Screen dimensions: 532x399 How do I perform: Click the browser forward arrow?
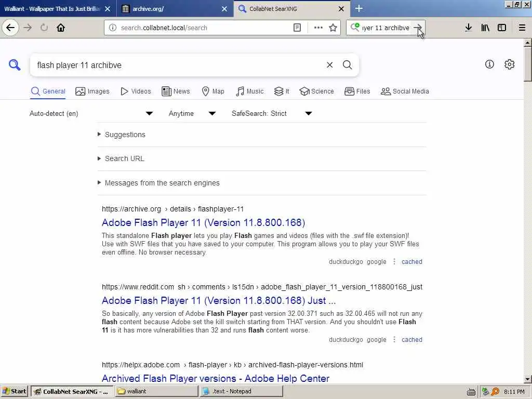click(x=28, y=28)
